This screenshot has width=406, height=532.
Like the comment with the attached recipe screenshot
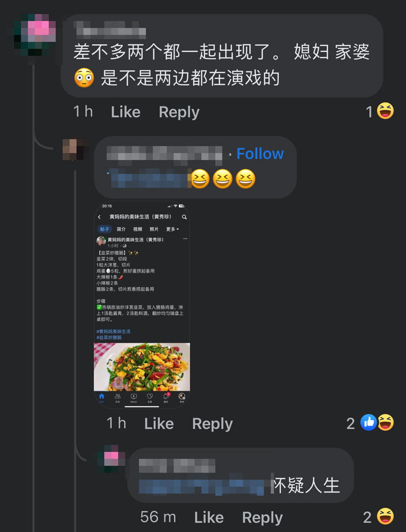159,423
